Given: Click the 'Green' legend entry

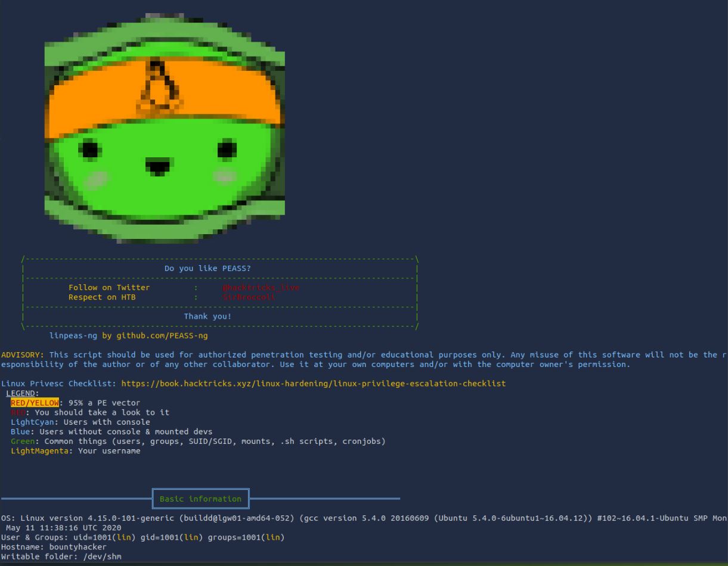Looking at the screenshot, I should (23, 441).
